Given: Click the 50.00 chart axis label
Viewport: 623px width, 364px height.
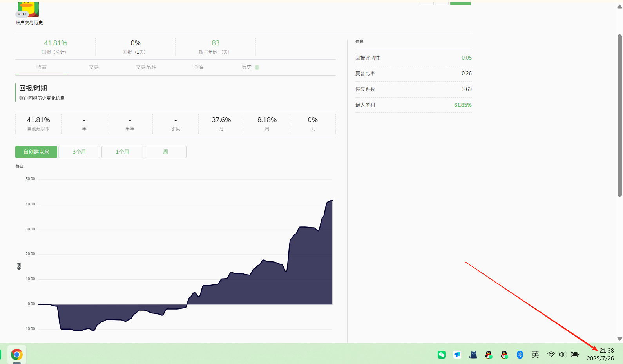Looking at the screenshot, I should (30, 179).
